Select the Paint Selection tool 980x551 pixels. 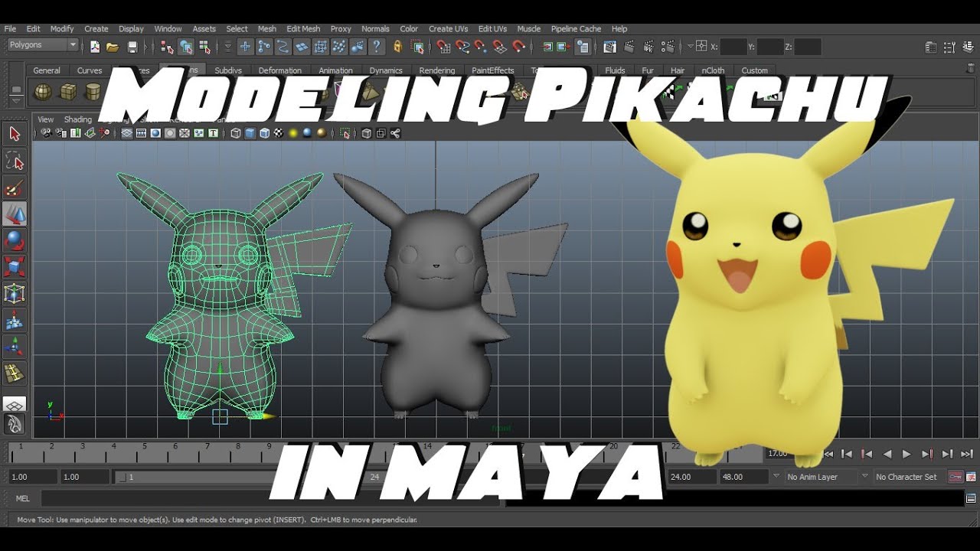(15, 187)
